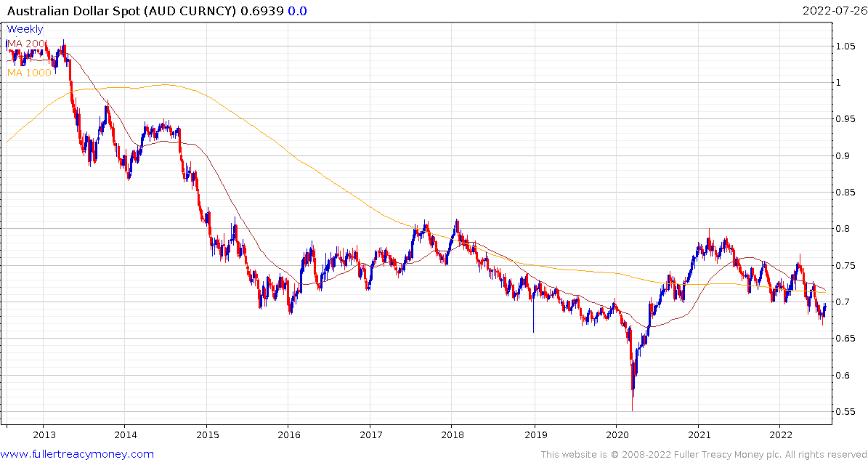Viewport: 868px width, 465px height.
Task: Click the 2018 x-axis year label
Action: click(x=452, y=435)
